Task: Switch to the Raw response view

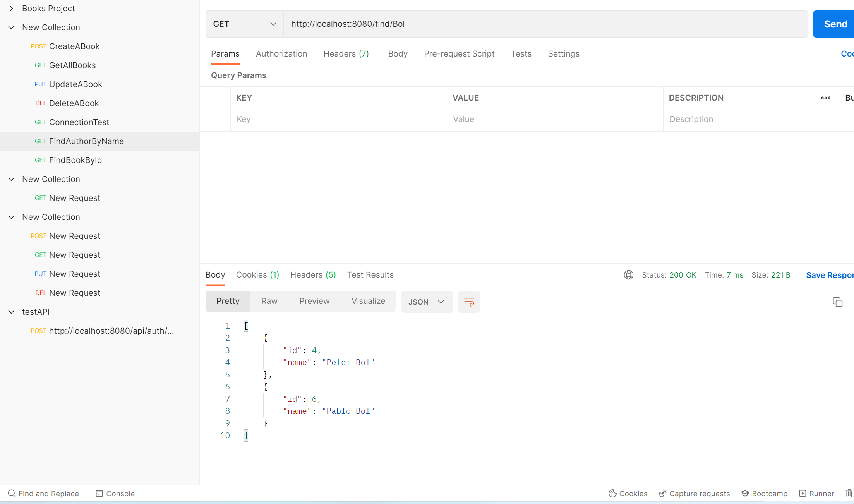Action: point(269,301)
